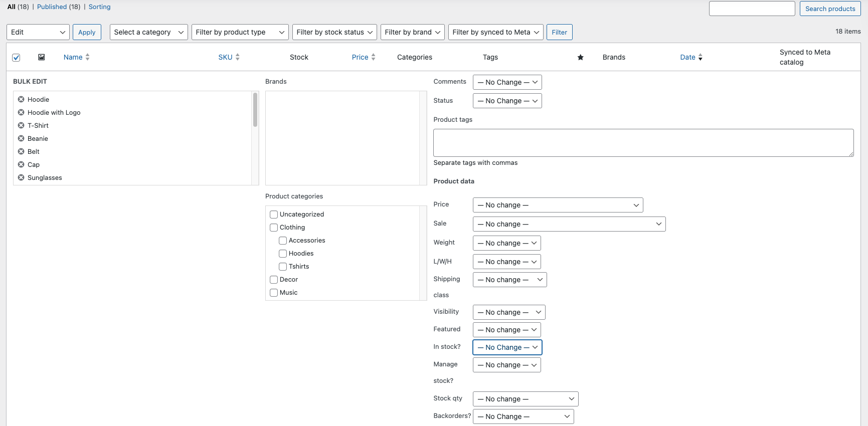This screenshot has height=426, width=868.
Task: Check the Clothing category checkbox
Action: pyautogui.click(x=274, y=228)
